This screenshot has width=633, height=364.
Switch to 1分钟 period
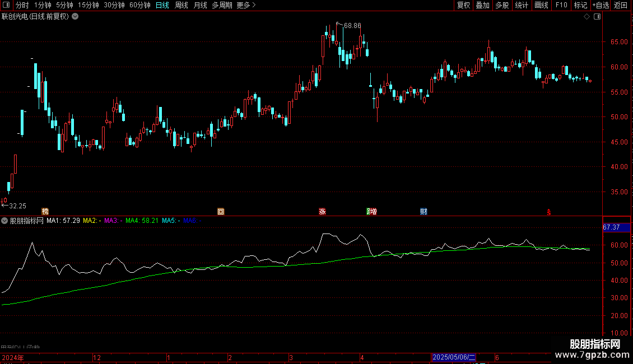pos(43,5)
